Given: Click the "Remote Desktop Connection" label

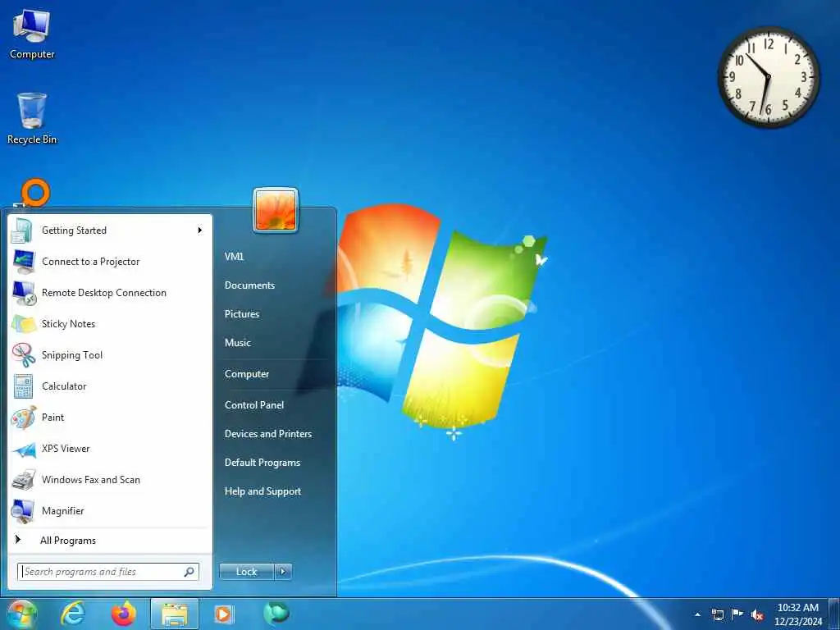Looking at the screenshot, I should 104,293.
